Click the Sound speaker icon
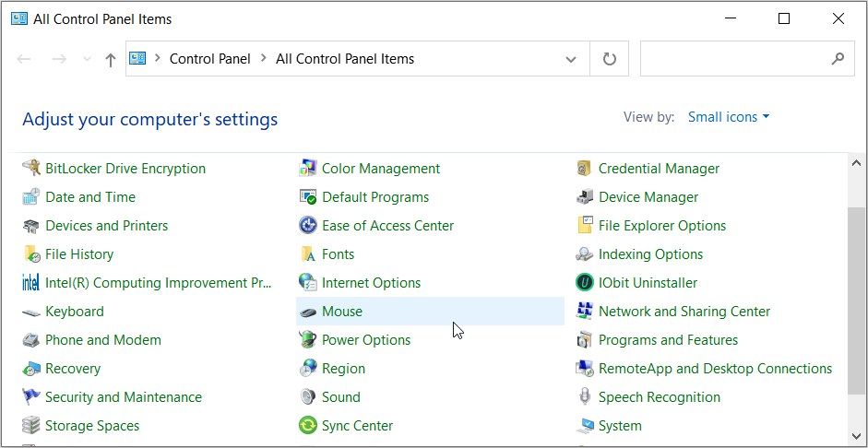868x448 pixels. tap(308, 397)
